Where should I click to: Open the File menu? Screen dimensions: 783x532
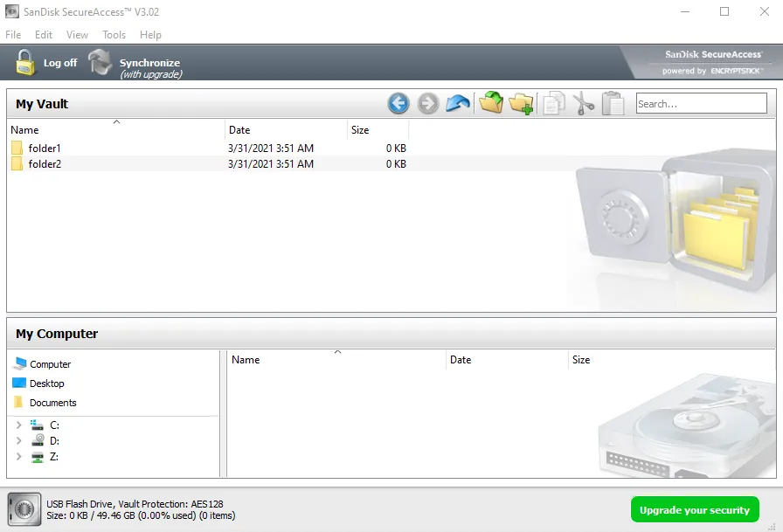pyautogui.click(x=13, y=34)
